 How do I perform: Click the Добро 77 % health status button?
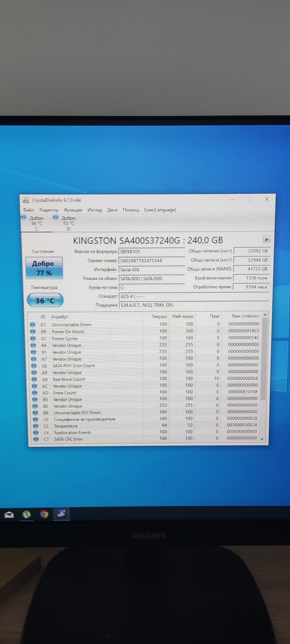pyautogui.click(x=44, y=268)
